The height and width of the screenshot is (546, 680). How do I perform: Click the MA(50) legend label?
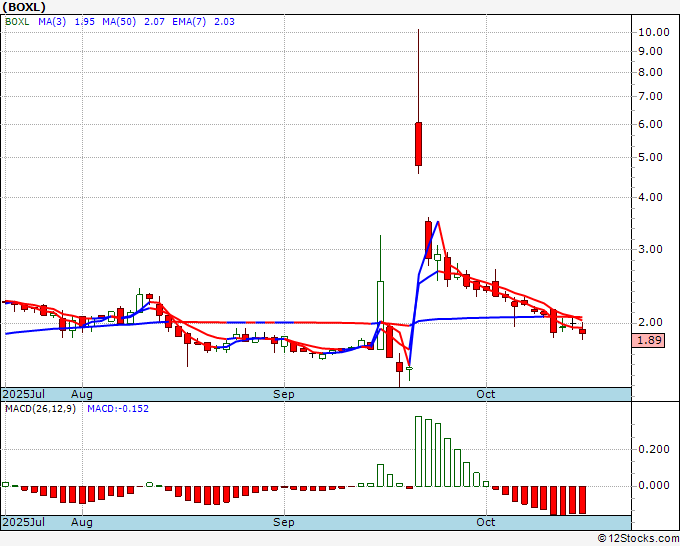pos(119,22)
